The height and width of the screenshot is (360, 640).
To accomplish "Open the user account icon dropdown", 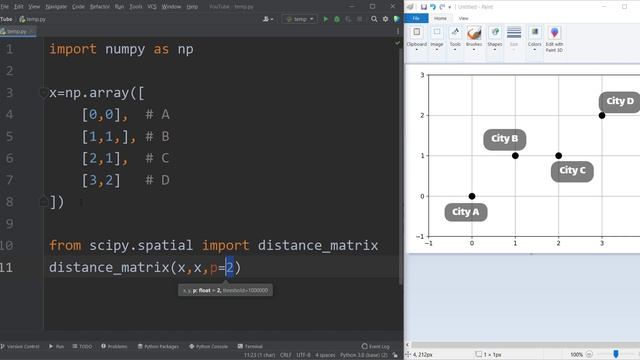I will click(x=268, y=19).
